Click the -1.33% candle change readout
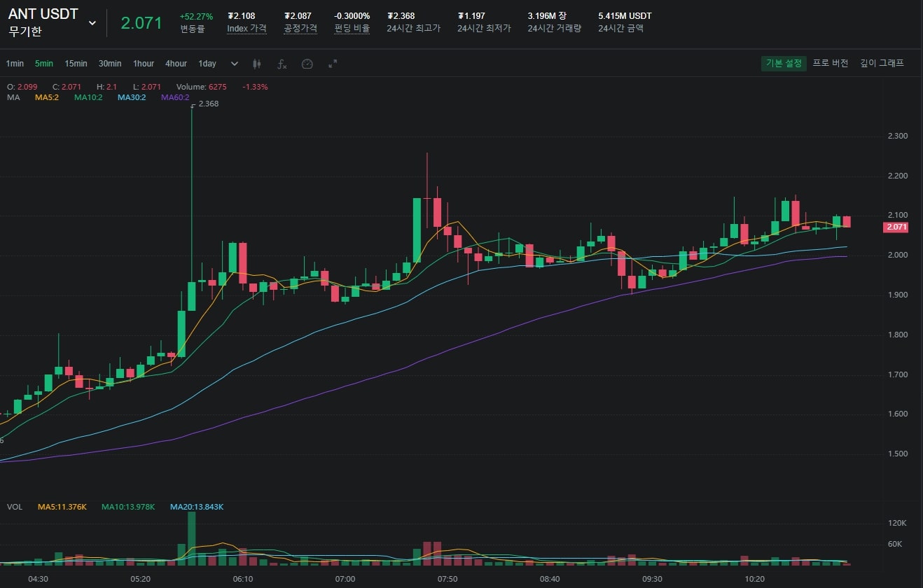 tap(255, 87)
